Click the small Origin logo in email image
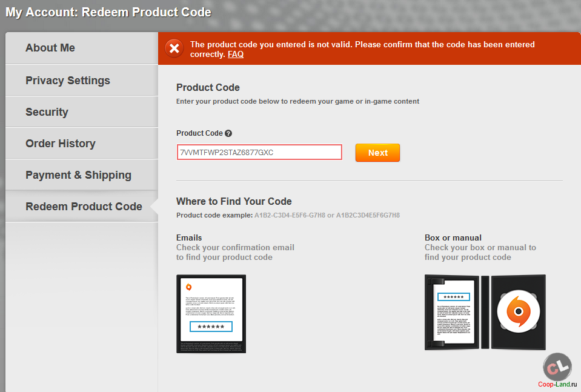Viewport: 581px width, 392px height. pos(188,287)
